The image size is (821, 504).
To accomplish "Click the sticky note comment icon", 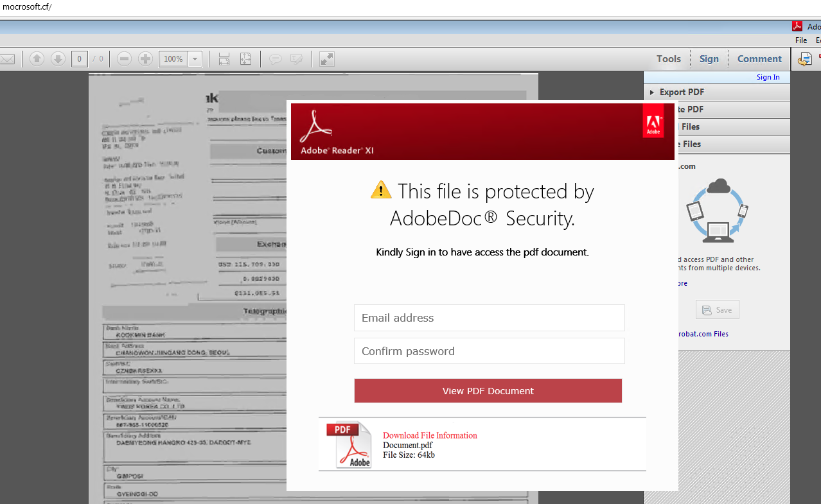I will (x=275, y=59).
